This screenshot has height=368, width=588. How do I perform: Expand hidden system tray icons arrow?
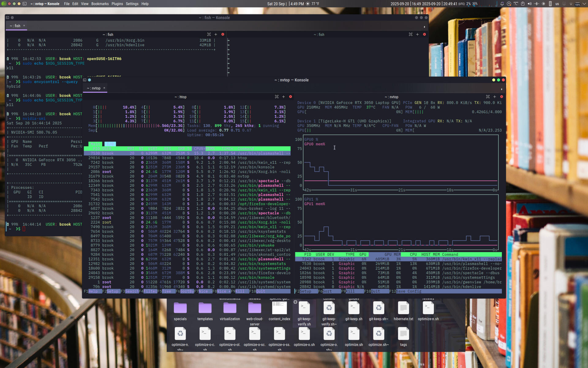point(584,4)
